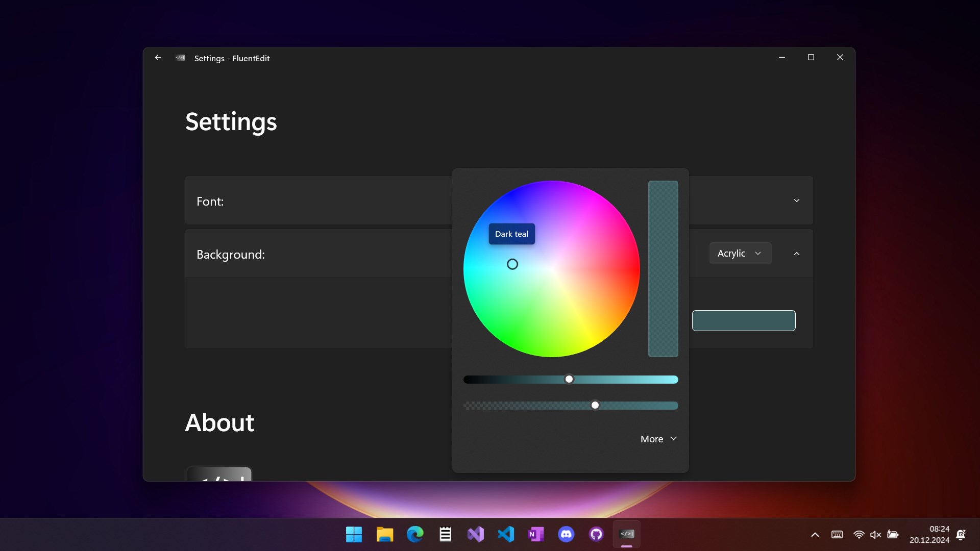The width and height of the screenshot is (980, 551).
Task: Open the Windows Start menu
Action: point(354,534)
